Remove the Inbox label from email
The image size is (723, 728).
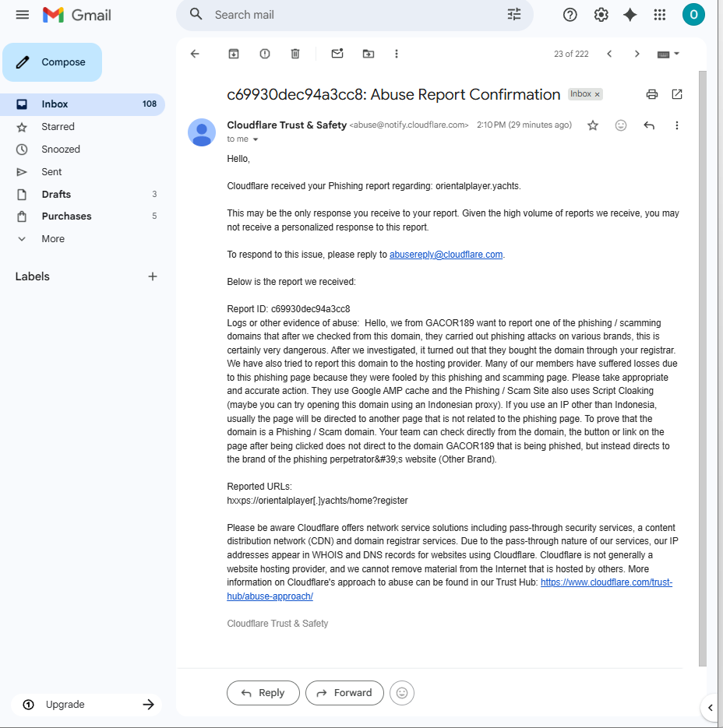click(597, 94)
